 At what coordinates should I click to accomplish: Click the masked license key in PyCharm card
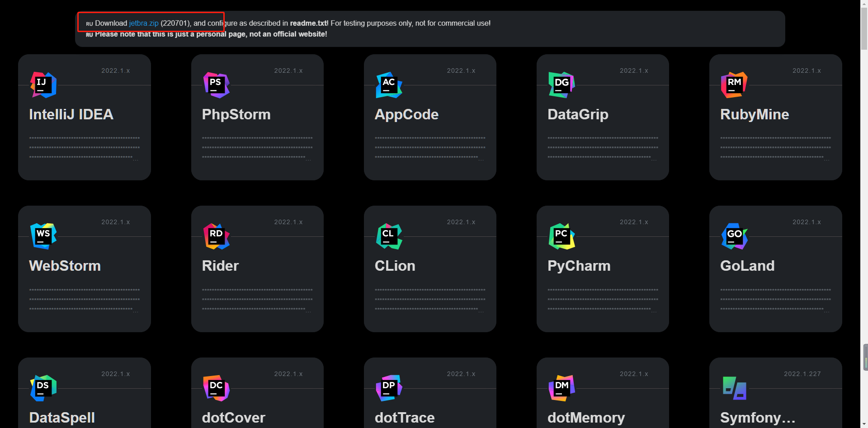[x=603, y=300]
